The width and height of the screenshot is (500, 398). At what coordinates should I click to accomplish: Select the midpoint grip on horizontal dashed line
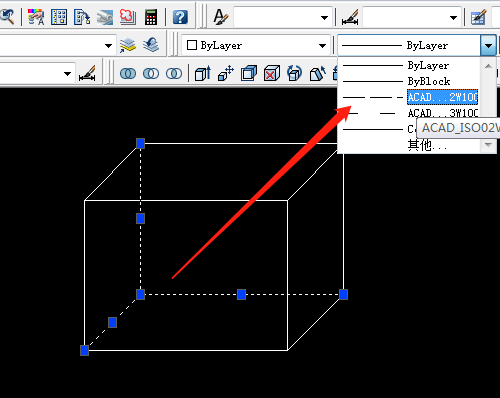[x=241, y=294]
